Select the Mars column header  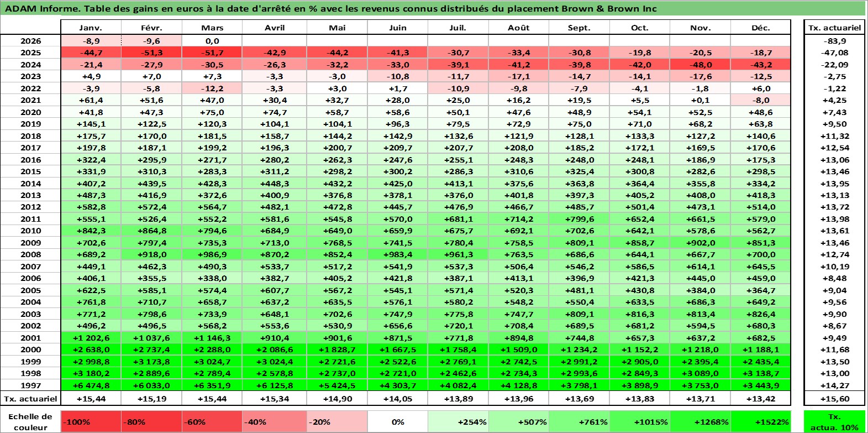click(x=212, y=28)
